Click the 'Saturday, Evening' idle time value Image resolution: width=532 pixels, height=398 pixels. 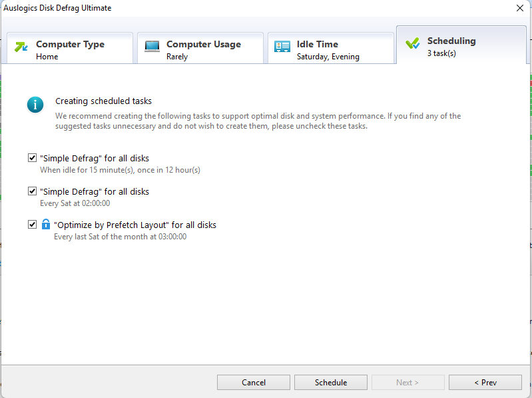point(328,57)
